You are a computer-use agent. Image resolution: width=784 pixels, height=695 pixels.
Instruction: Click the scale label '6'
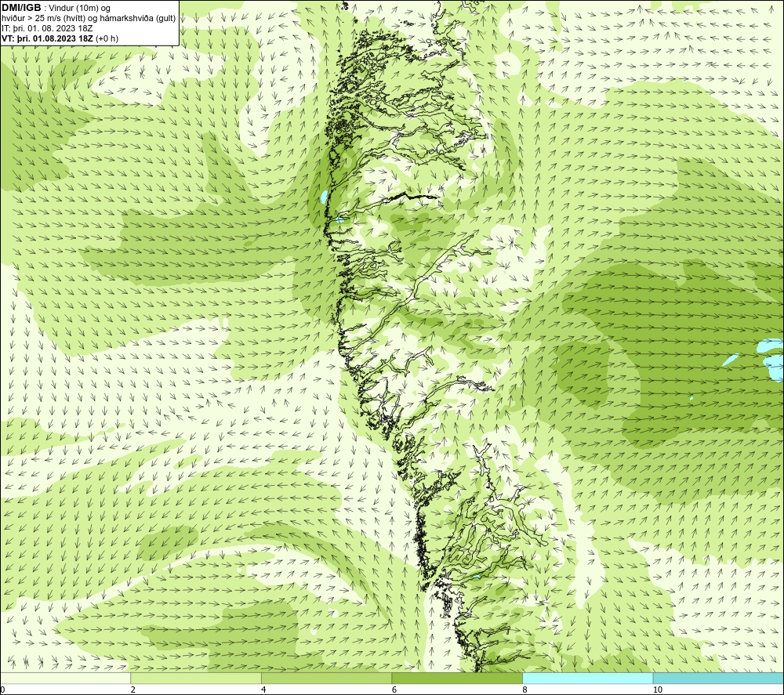coord(394,690)
